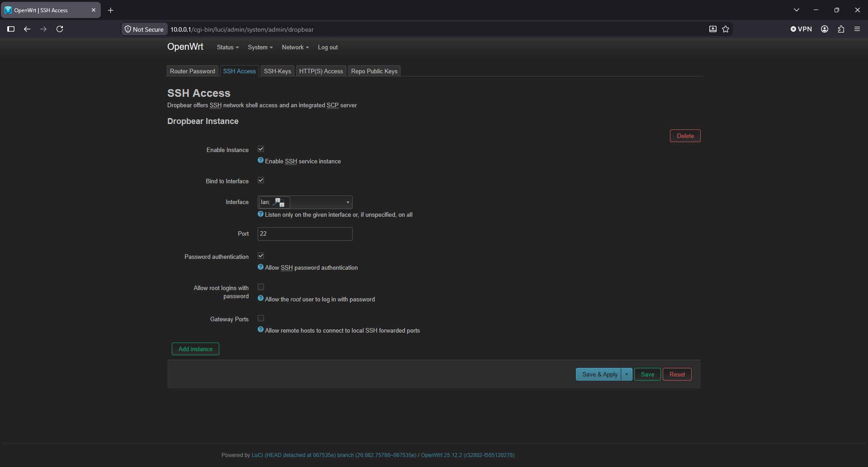Click the Save & Apply button
The image size is (868, 467).
[x=599, y=374]
